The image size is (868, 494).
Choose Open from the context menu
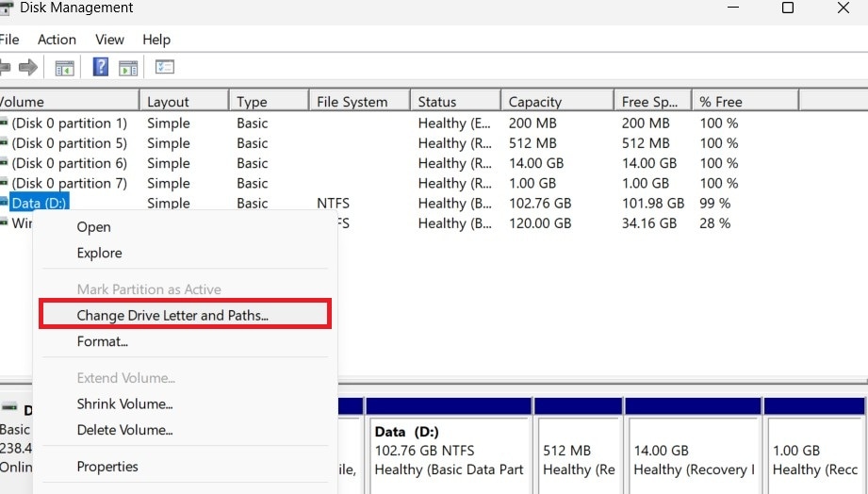(x=186, y=227)
